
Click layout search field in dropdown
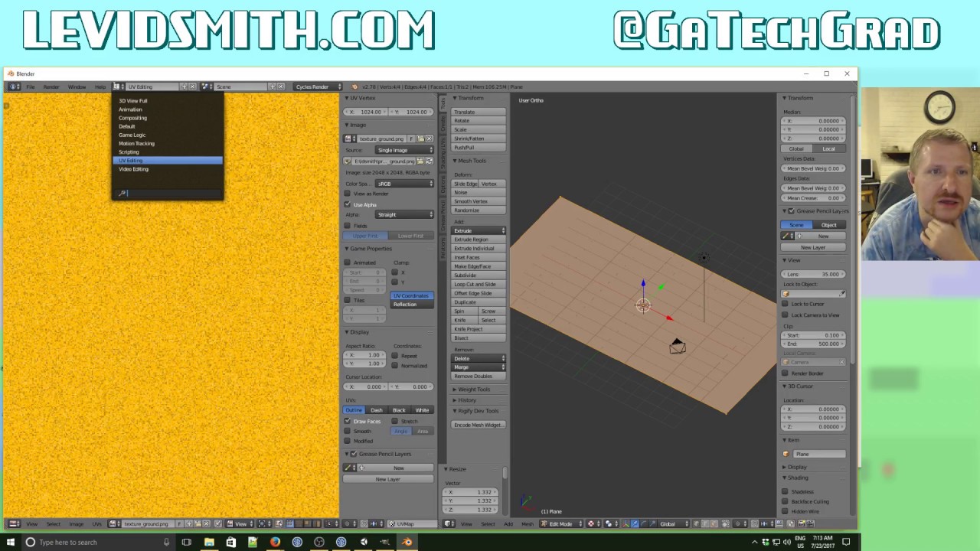pos(168,193)
